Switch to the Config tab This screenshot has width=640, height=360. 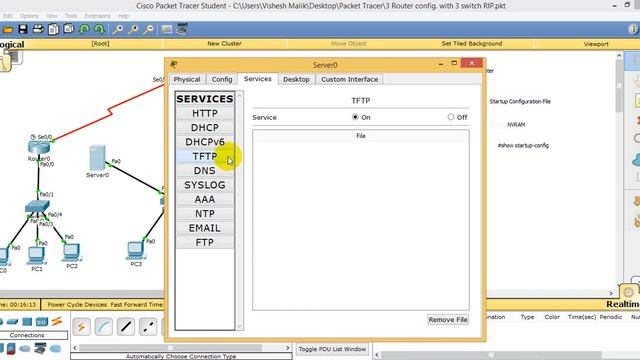click(222, 79)
